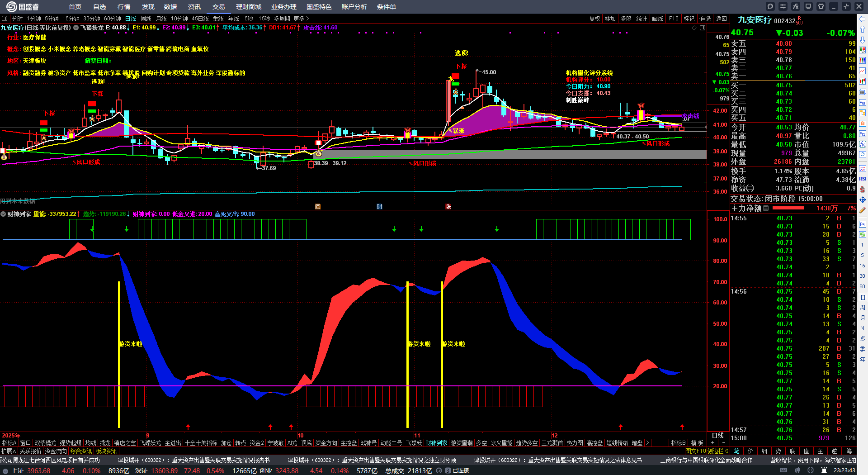
Task: Click the 返回 return button
Action: pyautogui.click(x=722, y=19)
